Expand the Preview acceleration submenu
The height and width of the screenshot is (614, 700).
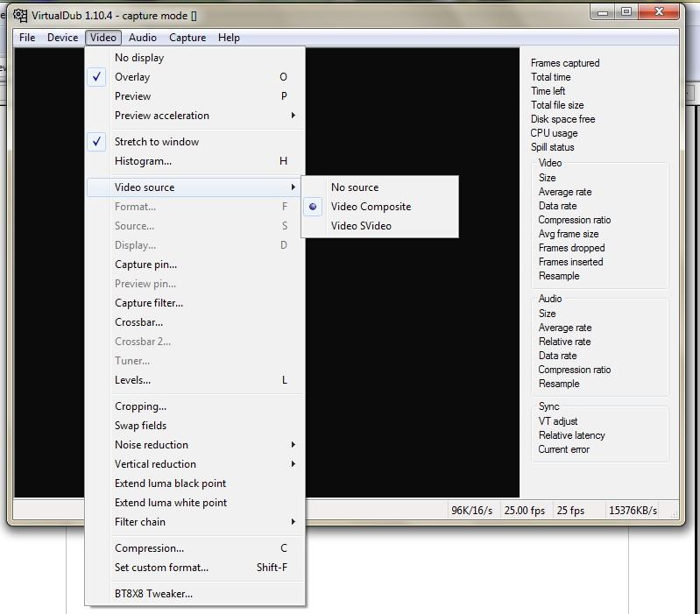(x=195, y=115)
